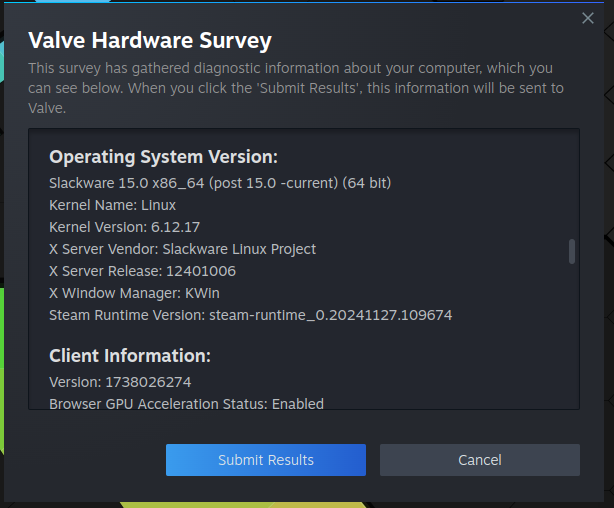This screenshot has height=508, width=614.
Task: Select Browser GPU Acceleration Status line
Action: (x=186, y=404)
